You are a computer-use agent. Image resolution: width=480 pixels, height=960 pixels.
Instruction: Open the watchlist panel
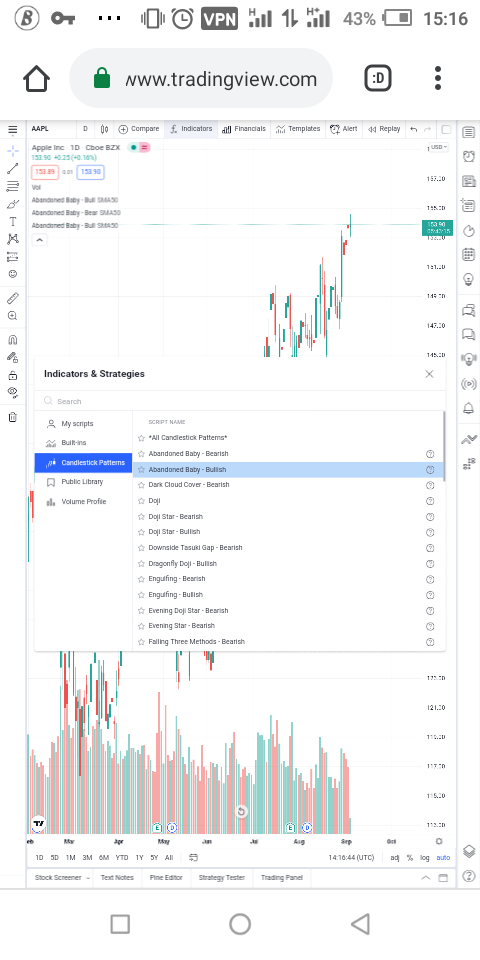click(x=468, y=132)
